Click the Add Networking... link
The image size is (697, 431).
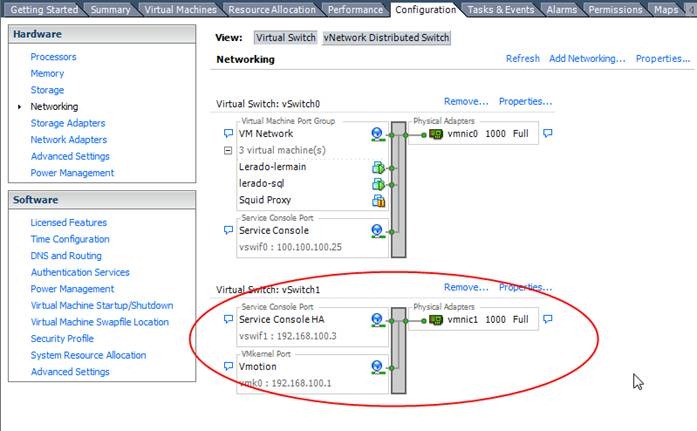coord(587,59)
